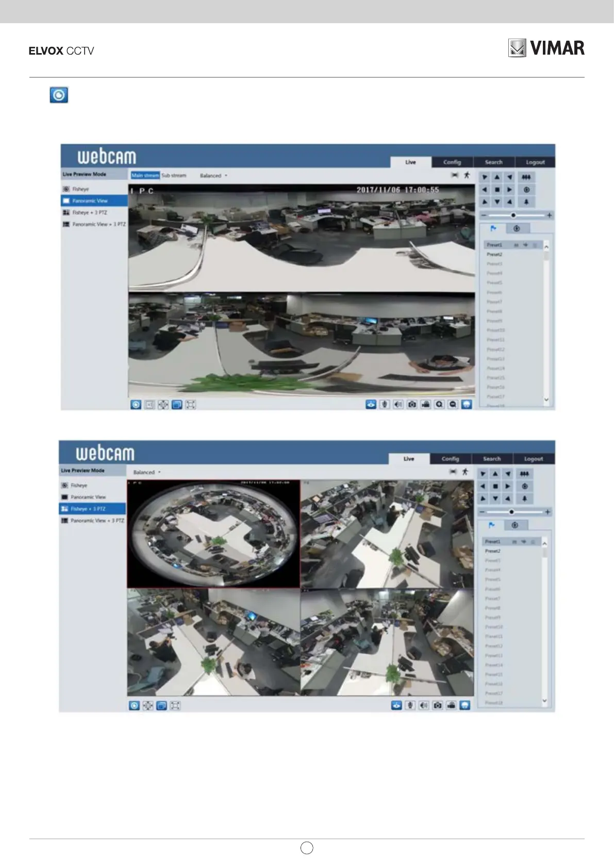Image resolution: width=614 pixels, height=868 pixels.
Task: Click record video icon in Panoramic View window
Action: click(x=425, y=405)
